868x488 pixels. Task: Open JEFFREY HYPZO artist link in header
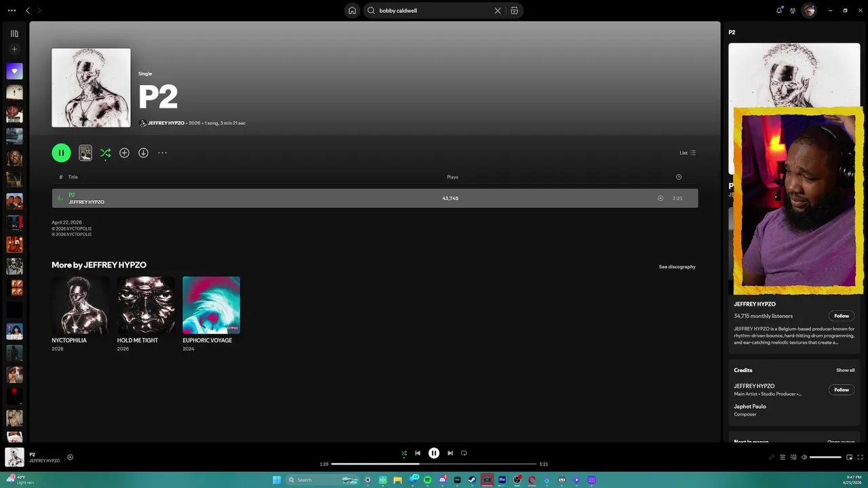coord(166,123)
